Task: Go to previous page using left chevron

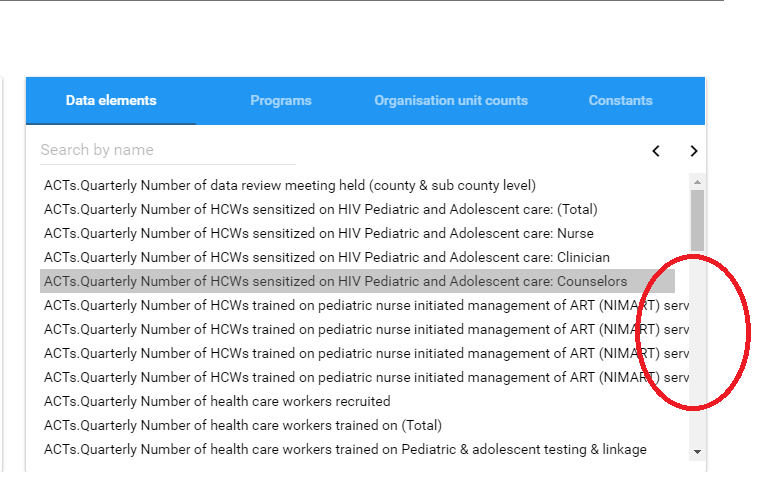Action: tap(656, 151)
